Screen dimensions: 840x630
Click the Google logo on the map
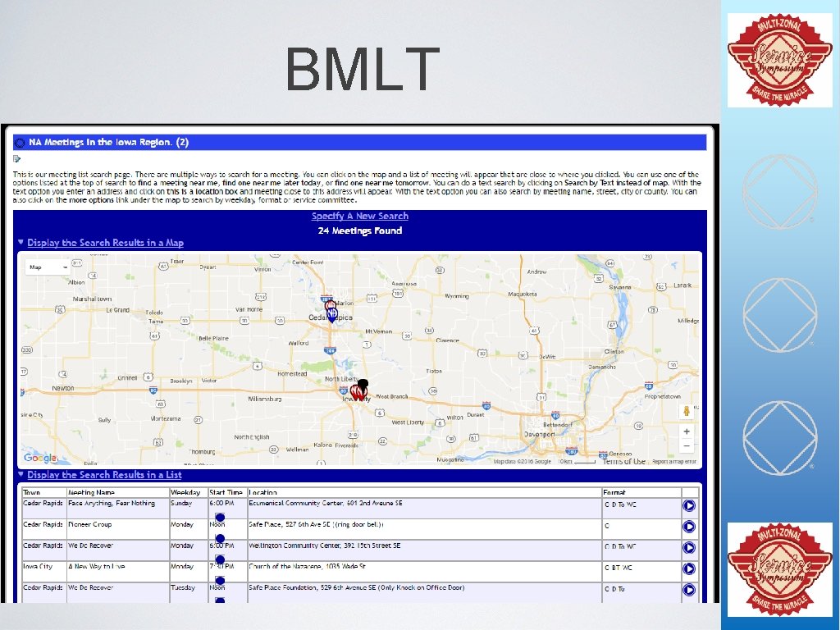point(40,458)
